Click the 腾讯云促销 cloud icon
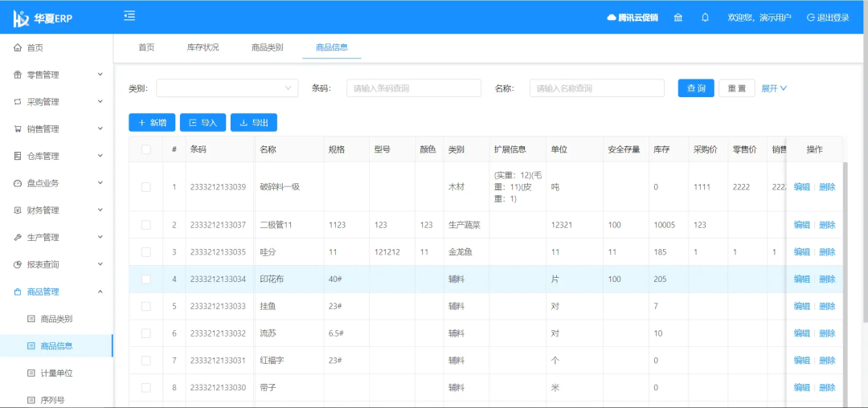868x408 pixels. (x=612, y=18)
